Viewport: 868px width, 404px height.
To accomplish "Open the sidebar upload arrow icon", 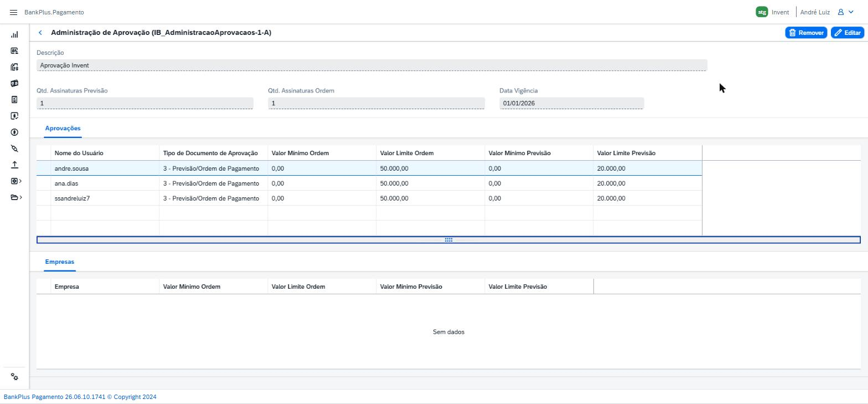I will [x=14, y=165].
